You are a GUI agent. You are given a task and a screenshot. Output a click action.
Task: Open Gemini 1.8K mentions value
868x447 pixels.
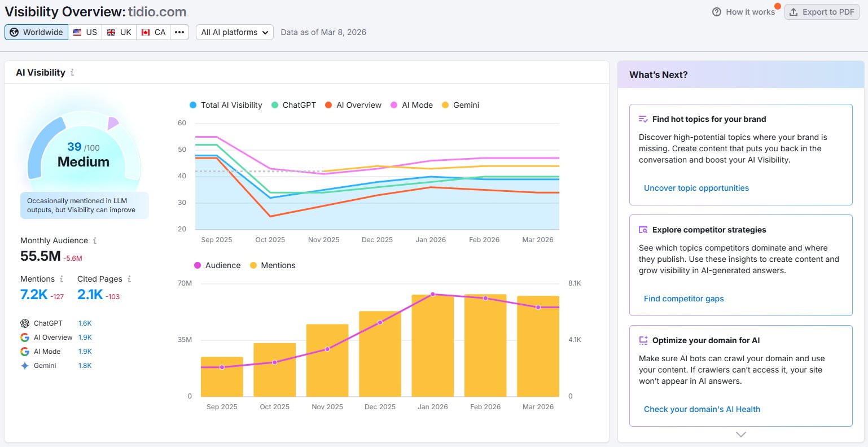coord(85,366)
